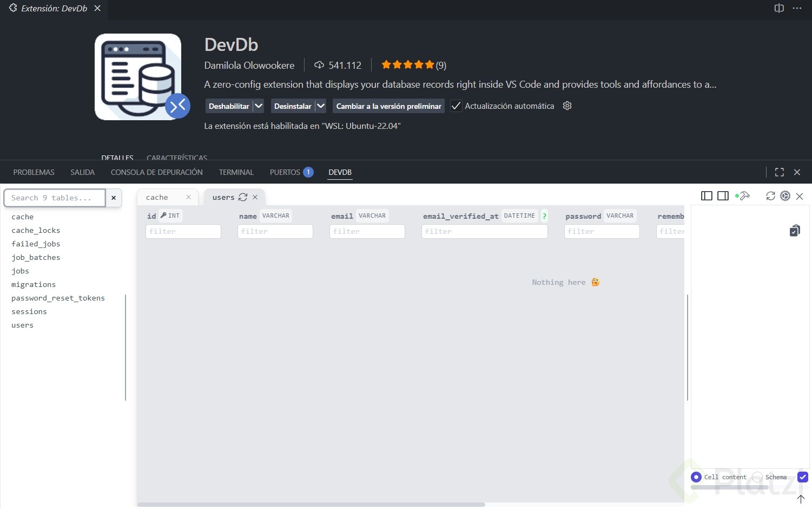Open sessions in the table list

coord(29,311)
